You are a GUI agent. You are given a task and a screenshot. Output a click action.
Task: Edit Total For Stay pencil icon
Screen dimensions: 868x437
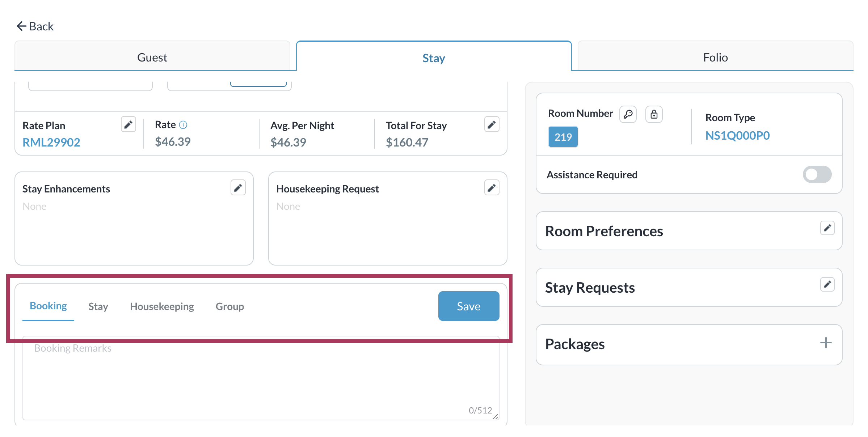click(492, 125)
